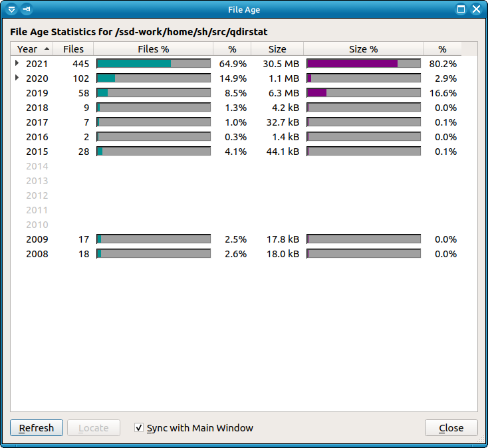
Task: Click the 2021 files percent bar
Action: (x=154, y=63)
